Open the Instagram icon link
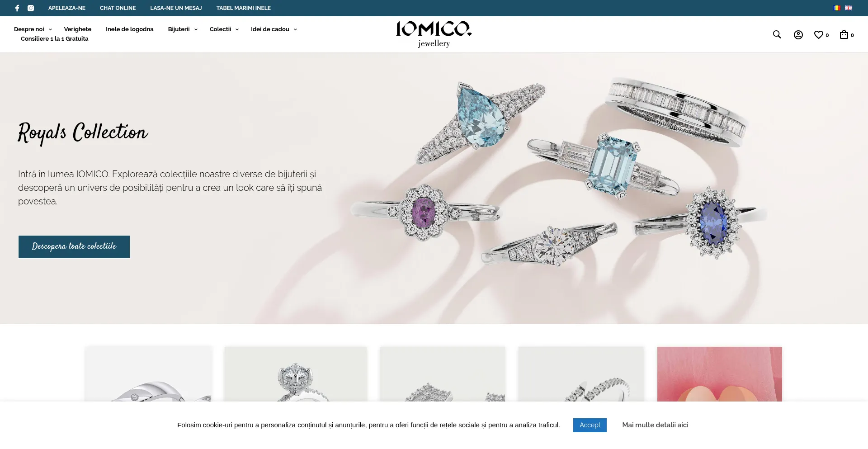 [31, 8]
